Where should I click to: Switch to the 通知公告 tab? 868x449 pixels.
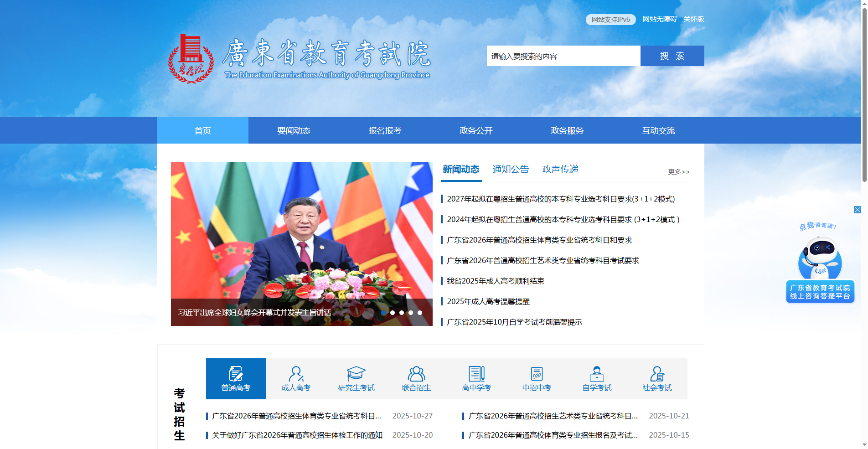point(511,169)
